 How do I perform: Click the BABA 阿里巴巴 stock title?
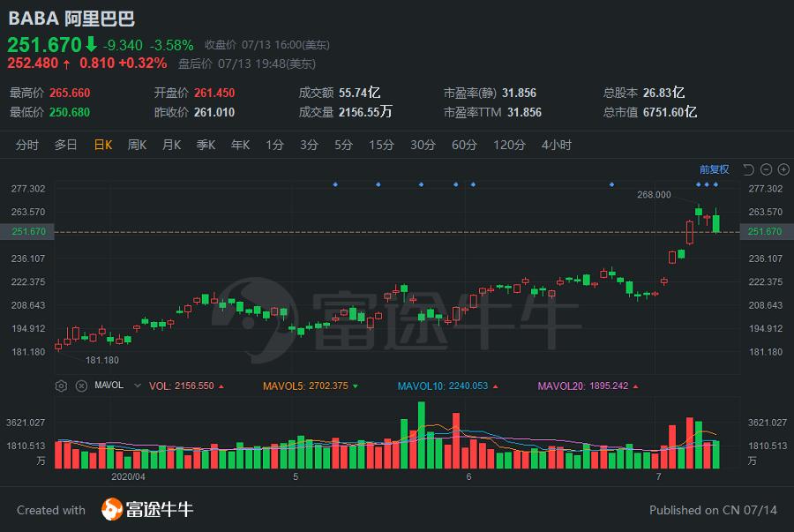pos(71,19)
